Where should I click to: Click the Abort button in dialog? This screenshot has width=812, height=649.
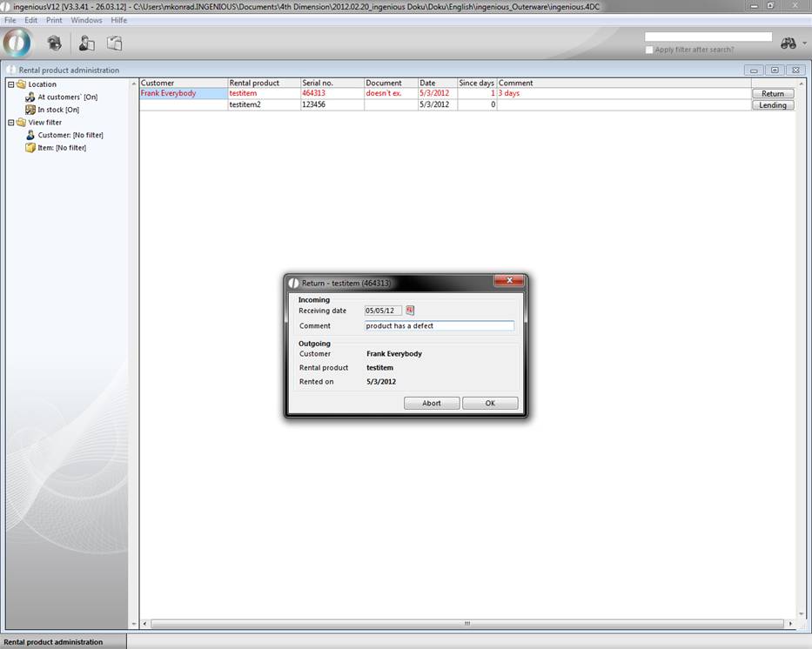click(x=432, y=403)
